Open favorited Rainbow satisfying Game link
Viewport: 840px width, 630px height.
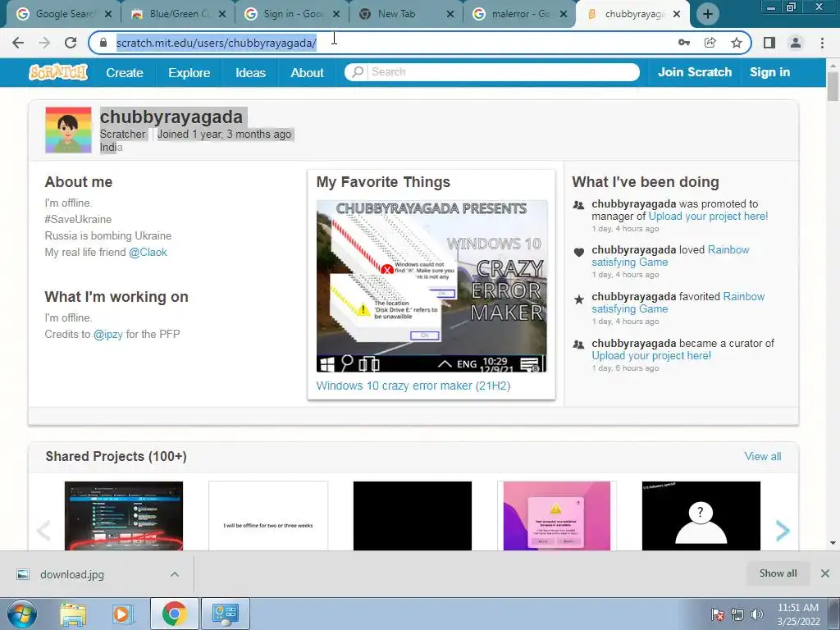[678, 303]
